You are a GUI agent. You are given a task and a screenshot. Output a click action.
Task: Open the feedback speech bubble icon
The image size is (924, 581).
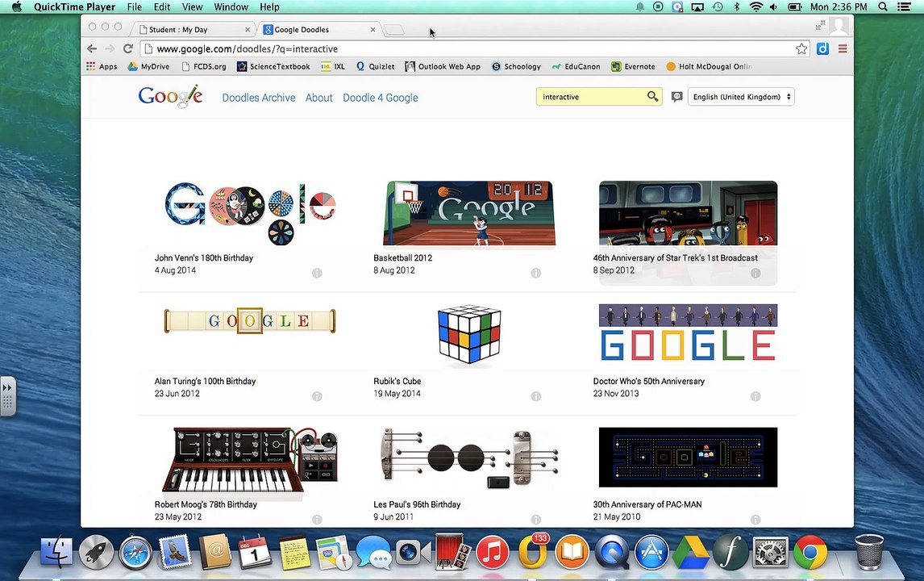point(677,97)
